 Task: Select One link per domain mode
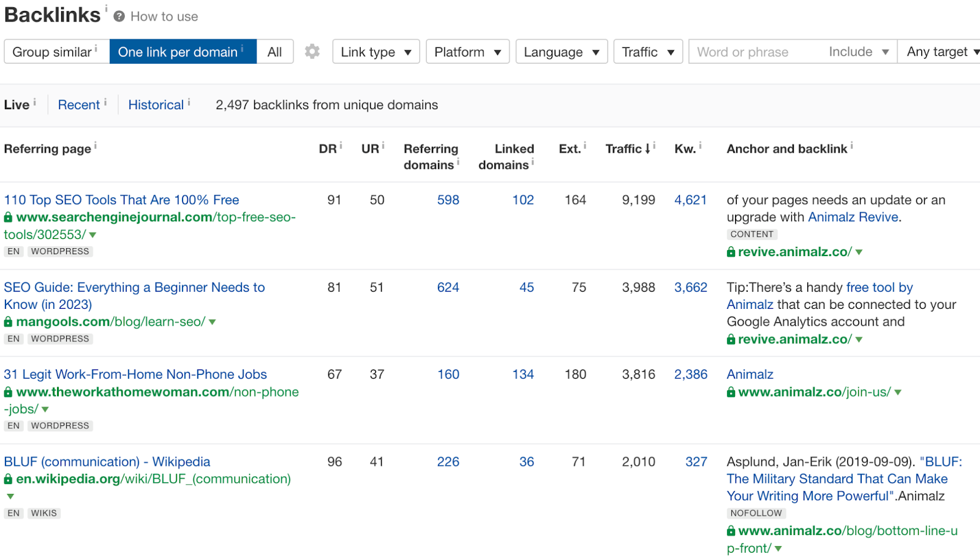pos(183,52)
